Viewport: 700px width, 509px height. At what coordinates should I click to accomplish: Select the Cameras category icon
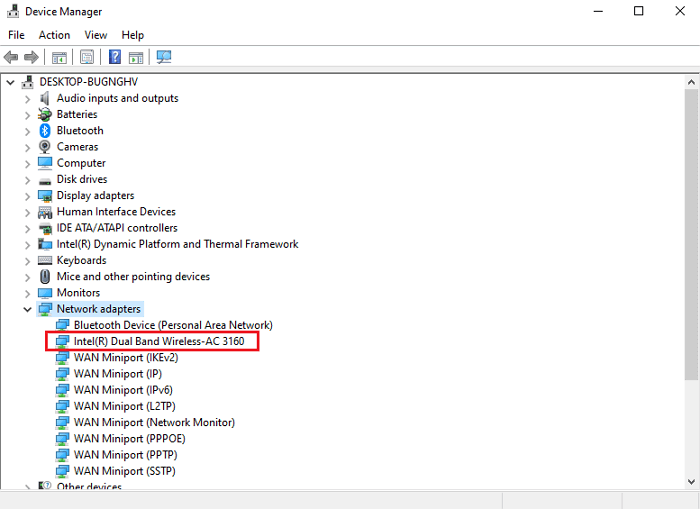pos(45,147)
